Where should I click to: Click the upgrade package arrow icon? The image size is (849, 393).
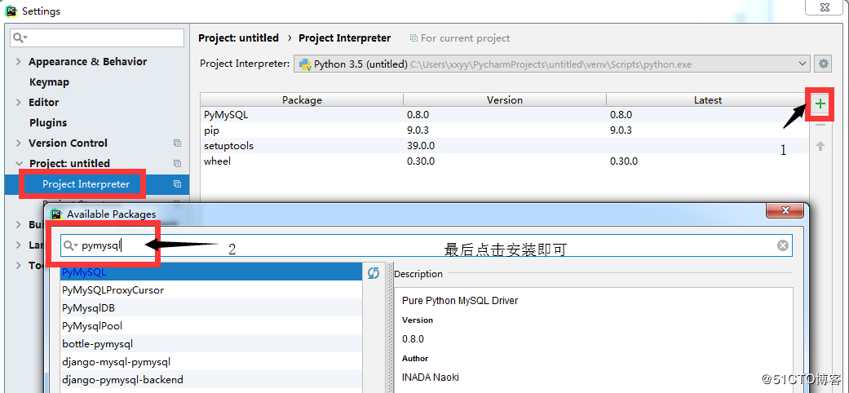820,146
